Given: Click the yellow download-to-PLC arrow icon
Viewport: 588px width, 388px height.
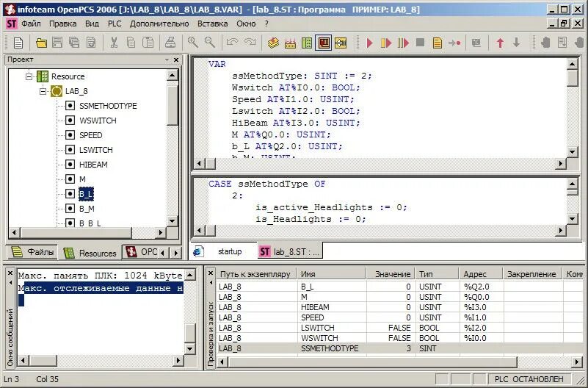Looking at the screenshot, I should [x=341, y=43].
